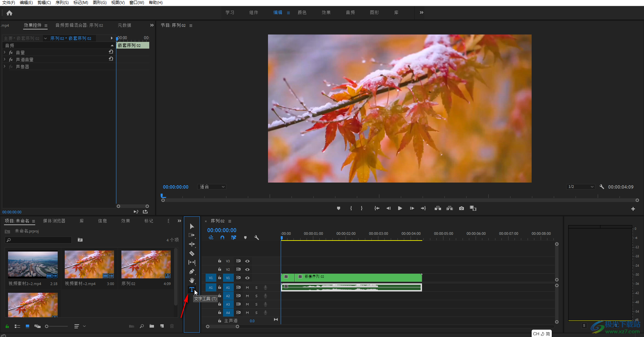Toggle linked selection in timeline

[x=234, y=238]
